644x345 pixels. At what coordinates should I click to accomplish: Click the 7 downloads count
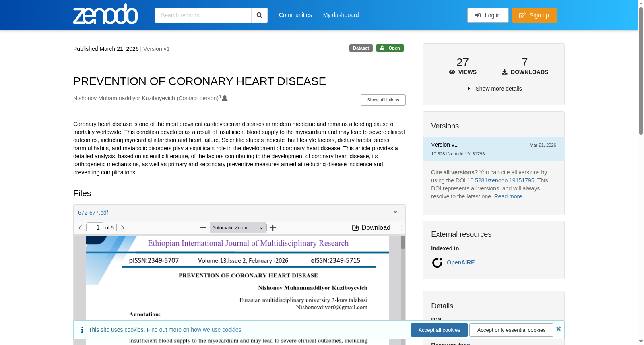524,62
